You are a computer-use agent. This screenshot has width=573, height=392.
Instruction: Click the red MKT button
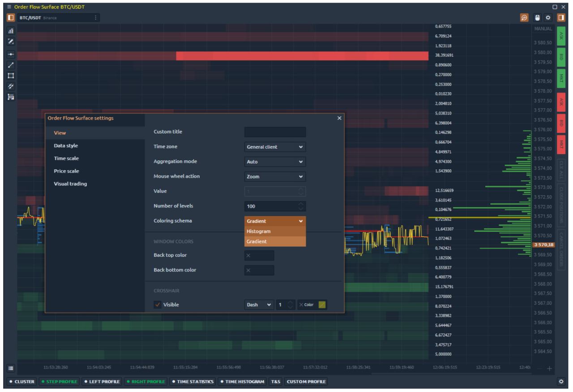coord(561,145)
